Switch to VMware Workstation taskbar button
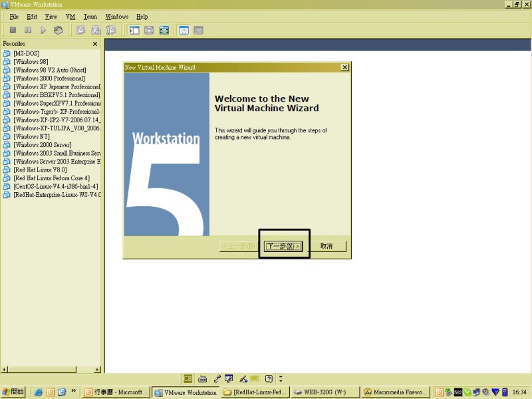The image size is (532, 399). pyautogui.click(x=186, y=392)
